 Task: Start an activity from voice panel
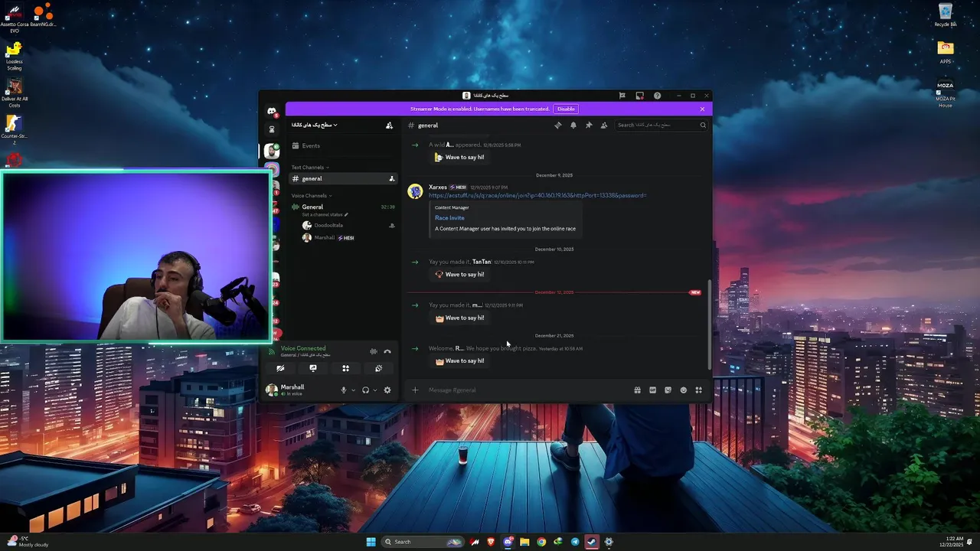(x=345, y=368)
